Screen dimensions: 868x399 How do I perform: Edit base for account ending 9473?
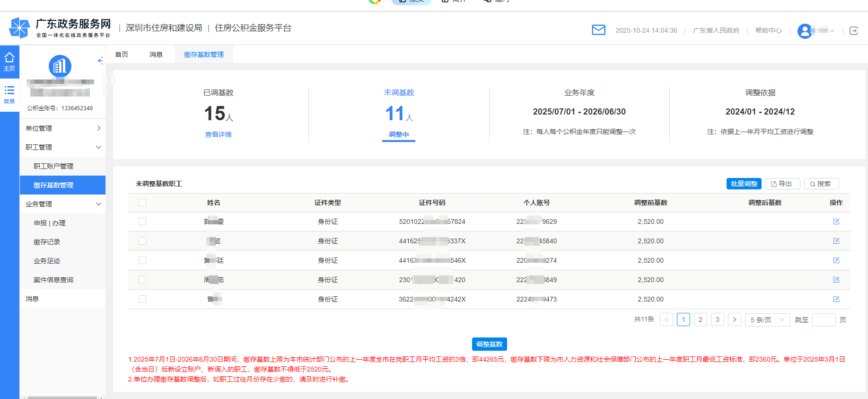(x=836, y=299)
